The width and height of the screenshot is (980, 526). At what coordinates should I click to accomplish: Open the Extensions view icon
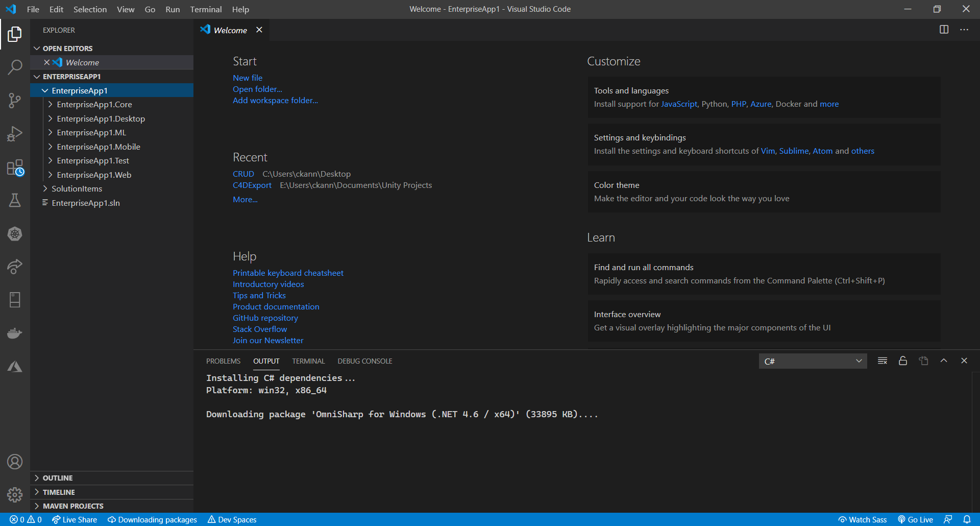pos(15,168)
